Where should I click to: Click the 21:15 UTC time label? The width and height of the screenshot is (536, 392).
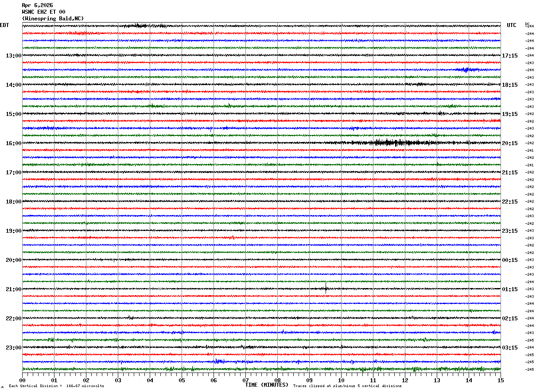pyautogui.click(x=510, y=173)
